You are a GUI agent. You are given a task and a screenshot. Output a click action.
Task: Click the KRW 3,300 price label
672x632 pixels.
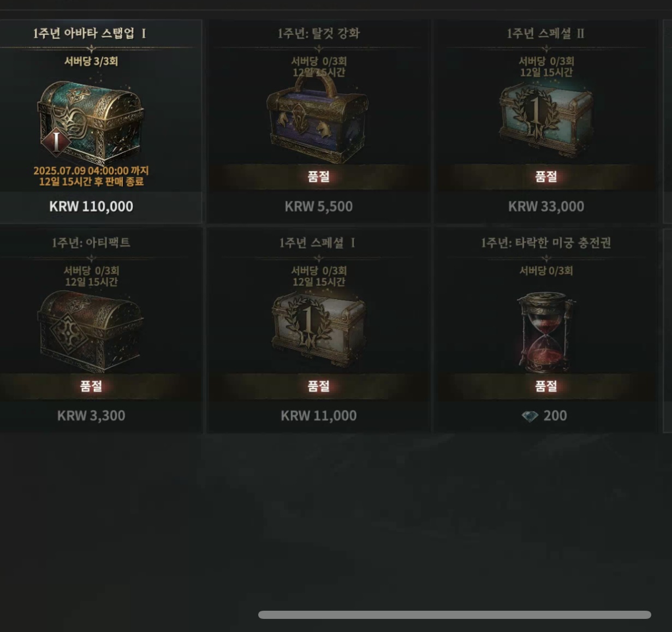pos(91,416)
